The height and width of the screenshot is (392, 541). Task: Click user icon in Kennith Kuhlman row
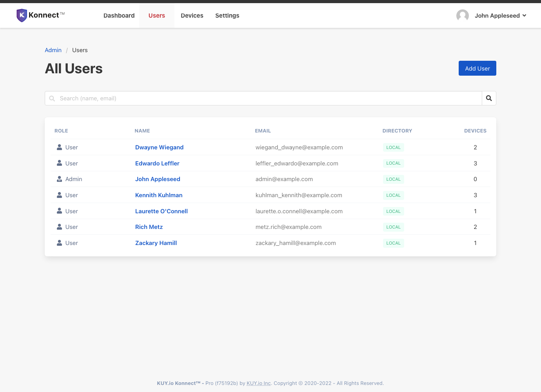pyautogui.click(x=60, y=195)
